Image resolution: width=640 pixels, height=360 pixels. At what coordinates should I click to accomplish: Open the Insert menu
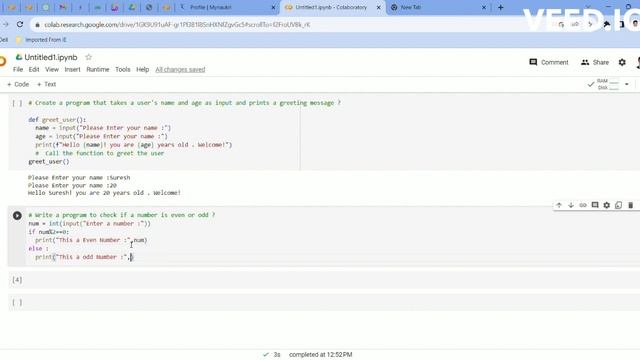pos(72,69)
